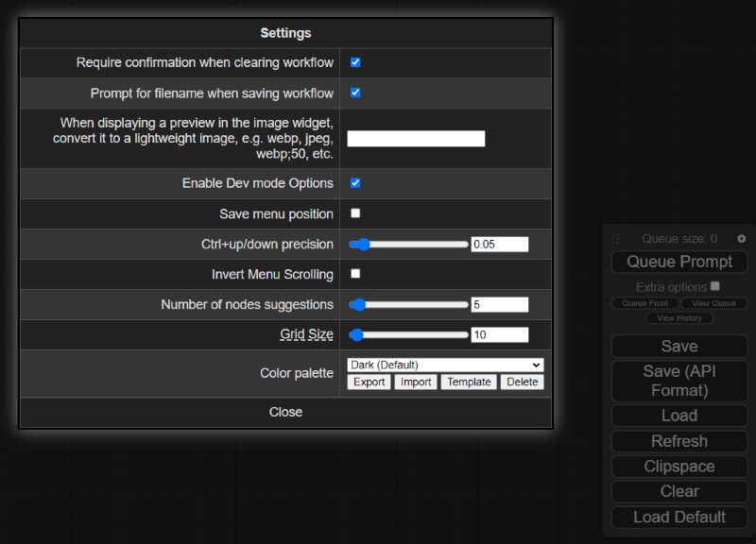Click Save (API Format)
The image size is (756, 544).
pyautogui.click(x=679, y=382)
